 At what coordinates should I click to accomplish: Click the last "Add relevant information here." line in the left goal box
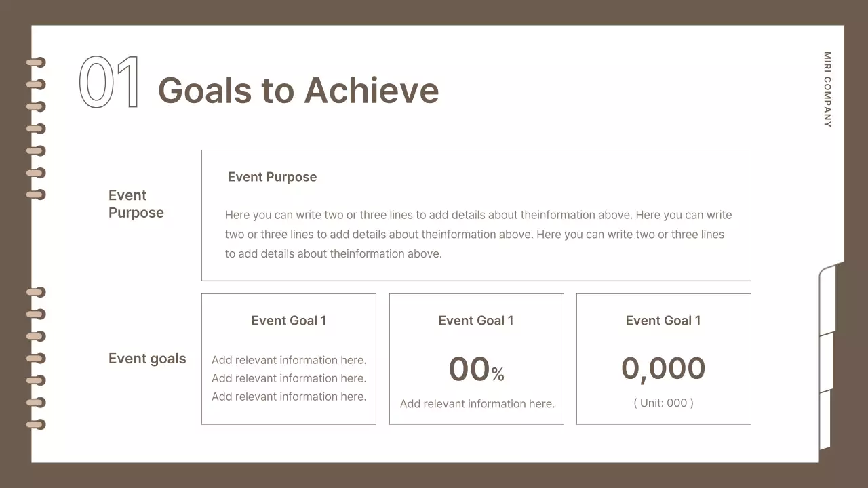(x=289, y=396)
